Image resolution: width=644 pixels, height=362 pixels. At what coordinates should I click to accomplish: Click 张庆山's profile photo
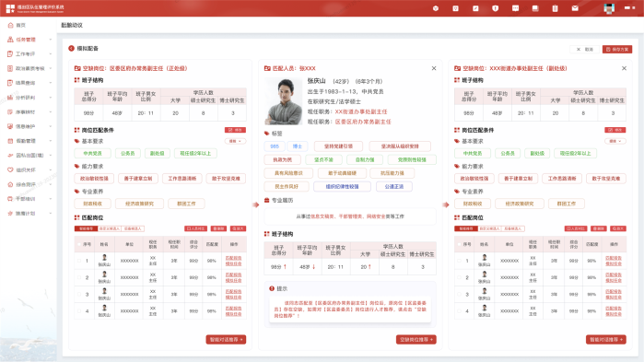[x=284, y=101]
